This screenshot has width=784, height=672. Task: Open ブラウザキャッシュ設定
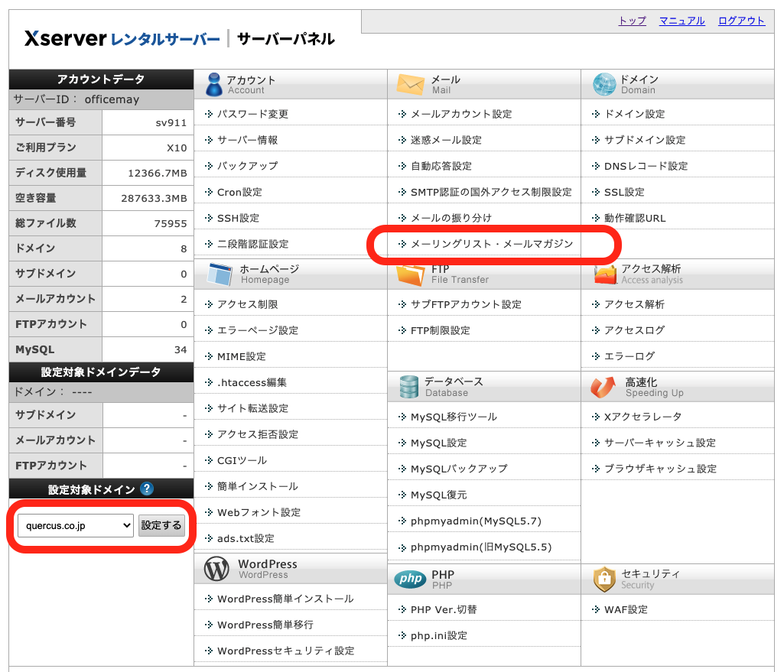click(661, 469)
